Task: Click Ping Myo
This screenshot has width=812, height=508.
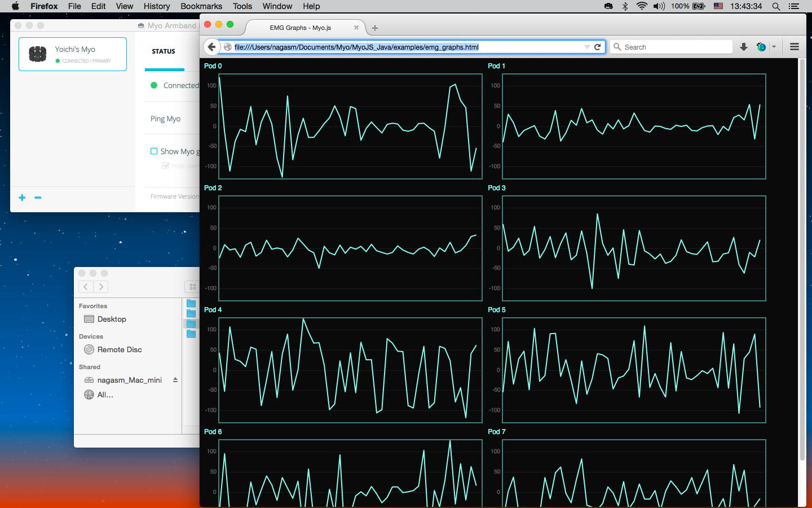Action: point(165,119)
